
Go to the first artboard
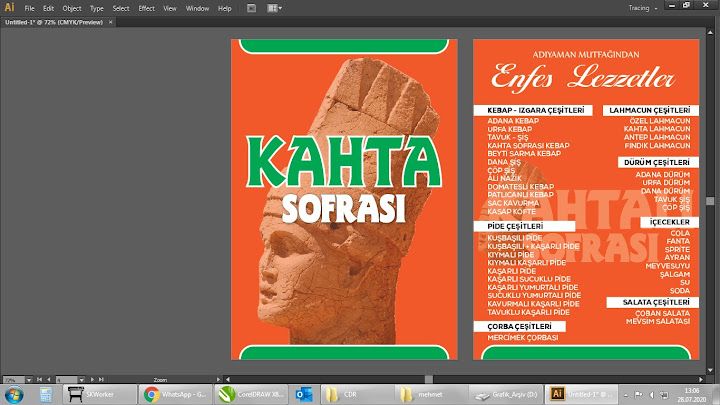(x=39, y=380)
